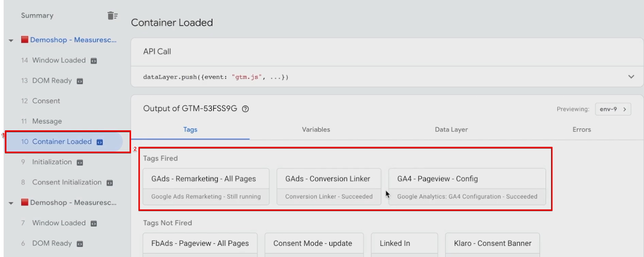Collapse the Demoshop group containing 7 Window Loaded
This screenshot has height=257, width=644.
(11, 203)
